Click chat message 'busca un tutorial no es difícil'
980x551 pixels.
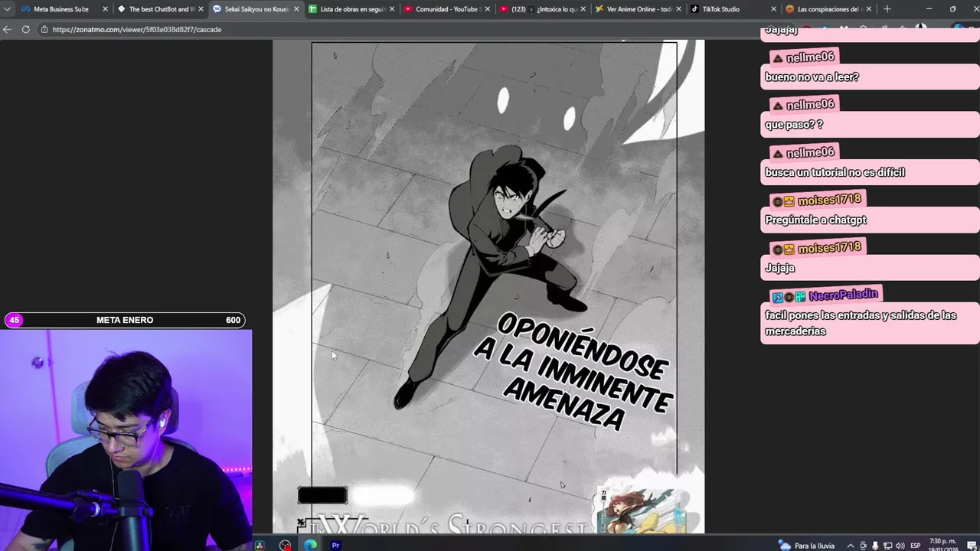[870, 173]
